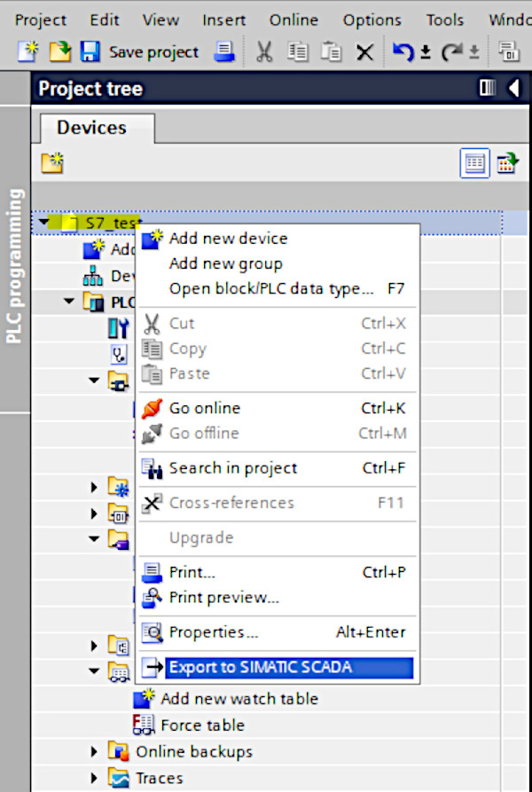
Task: Toggle the overview table view icon
Action: coord(474,162)
